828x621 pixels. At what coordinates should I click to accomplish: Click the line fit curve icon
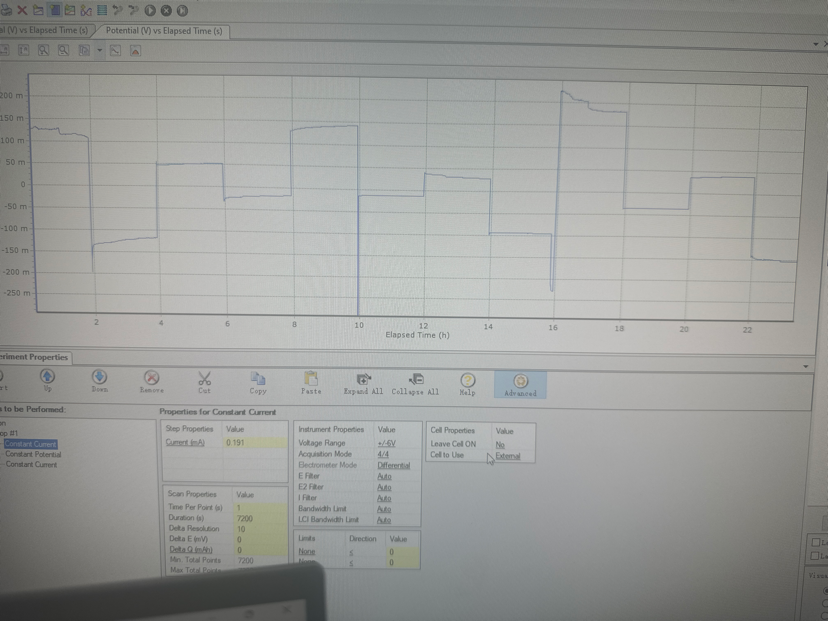(x=115, y=51)
